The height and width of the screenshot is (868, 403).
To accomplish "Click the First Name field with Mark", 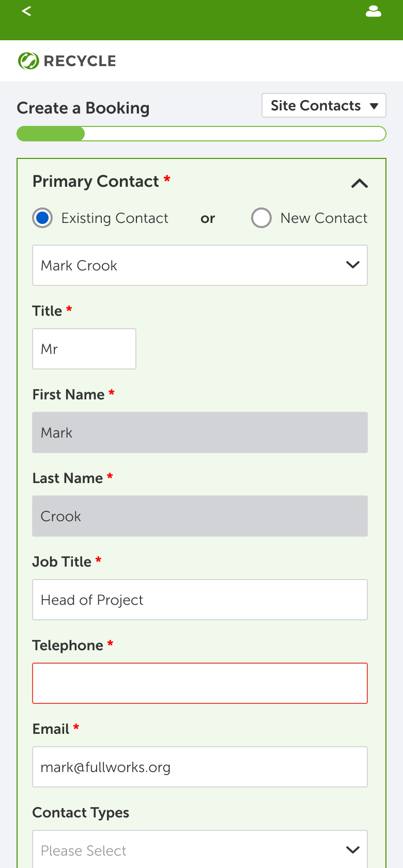I will 200,432.
